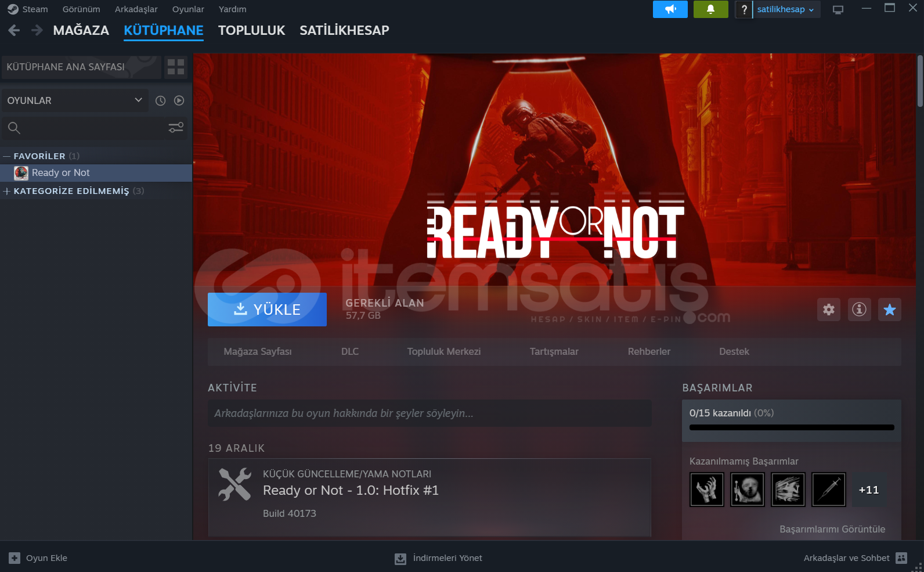This screenshot has width=924, height=572.
Task: Go forward with the right arrow
Action: point(37,30)
